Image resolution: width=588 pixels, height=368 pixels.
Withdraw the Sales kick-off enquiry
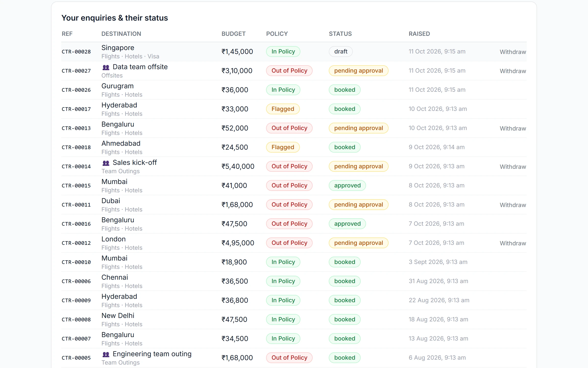coord(513,167)
